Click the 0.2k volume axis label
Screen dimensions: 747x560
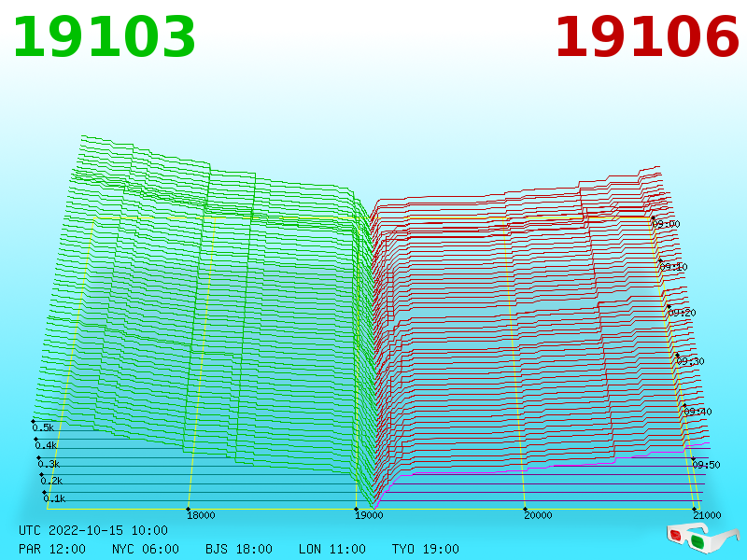point(52,481)
